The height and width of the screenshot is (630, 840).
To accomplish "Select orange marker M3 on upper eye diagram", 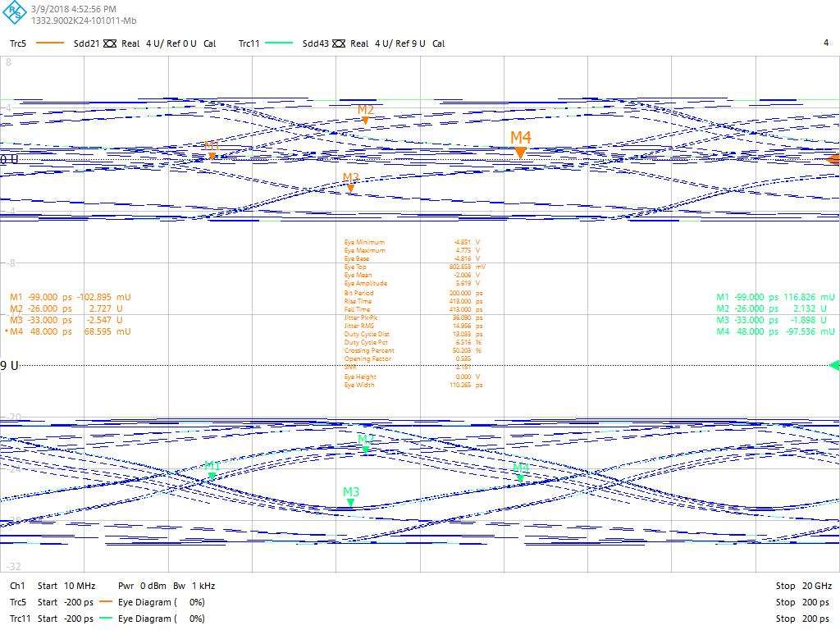I will click(350, 188).
